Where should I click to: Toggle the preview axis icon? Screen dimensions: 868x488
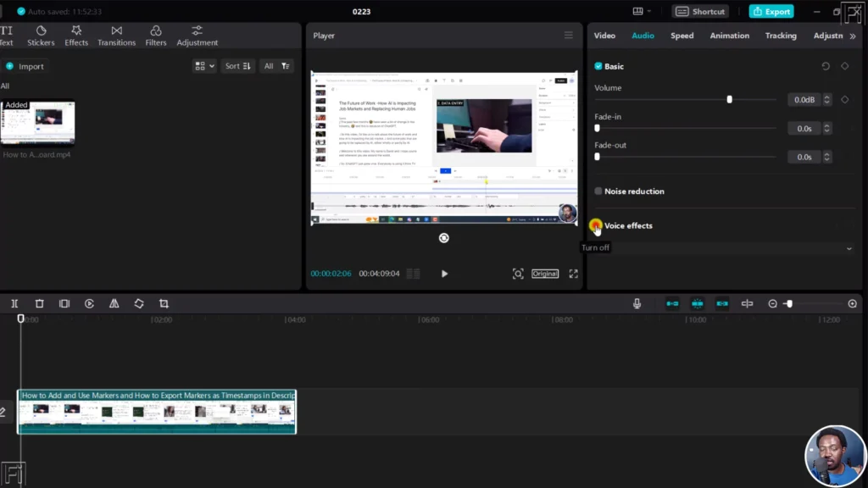coord(748,304)
